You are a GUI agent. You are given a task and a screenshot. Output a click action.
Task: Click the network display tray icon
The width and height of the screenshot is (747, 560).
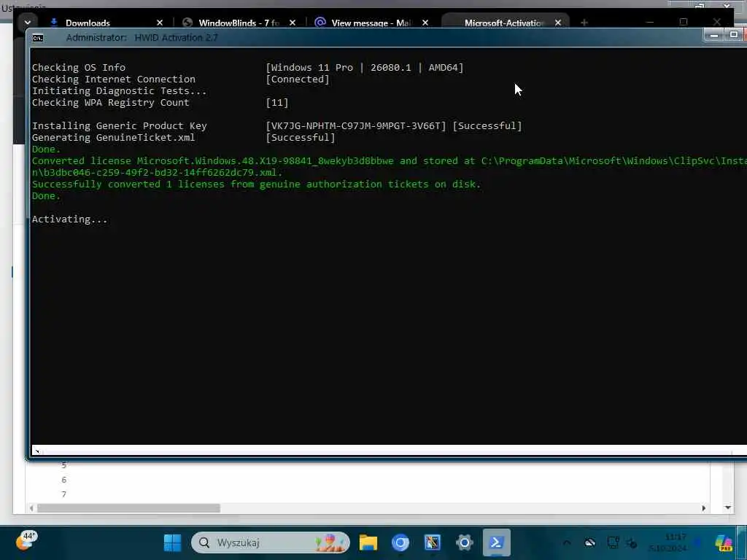point(613,542)
